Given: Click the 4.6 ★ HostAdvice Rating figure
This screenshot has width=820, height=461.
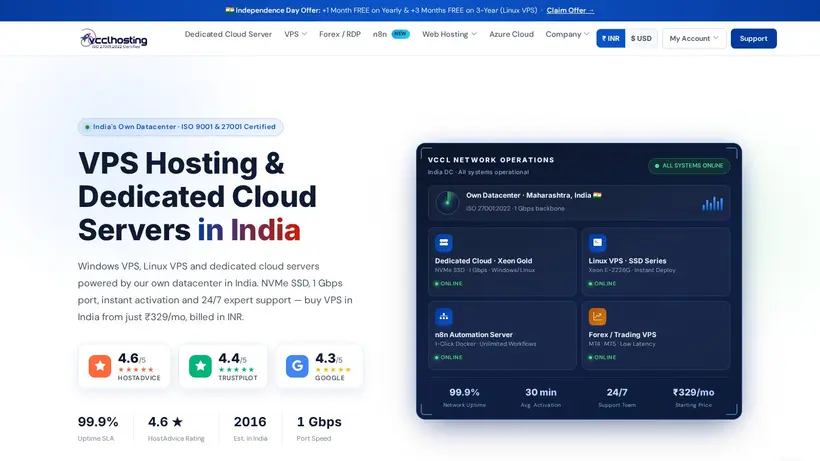Looking at the screenshot, I should tap(176, 428).
